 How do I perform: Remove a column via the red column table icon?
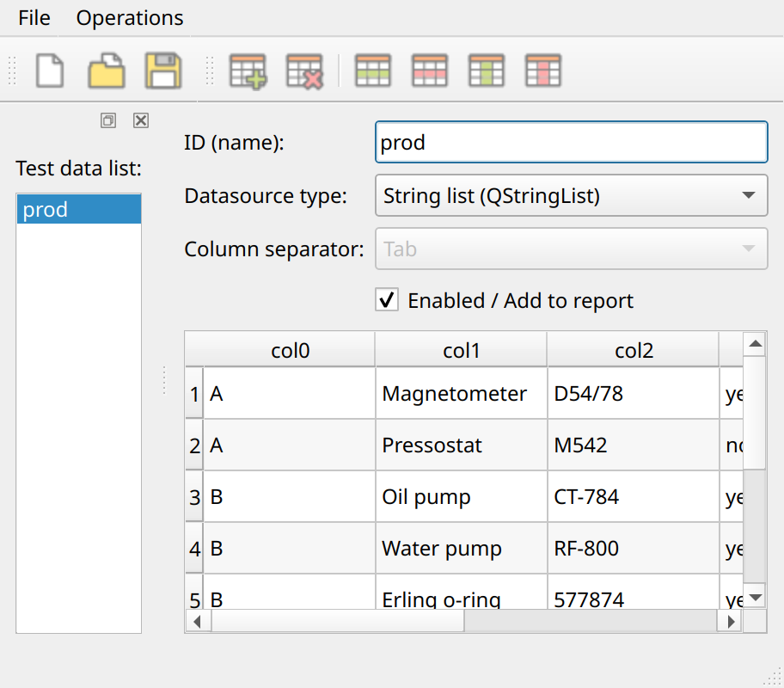(x=543, y=71)
